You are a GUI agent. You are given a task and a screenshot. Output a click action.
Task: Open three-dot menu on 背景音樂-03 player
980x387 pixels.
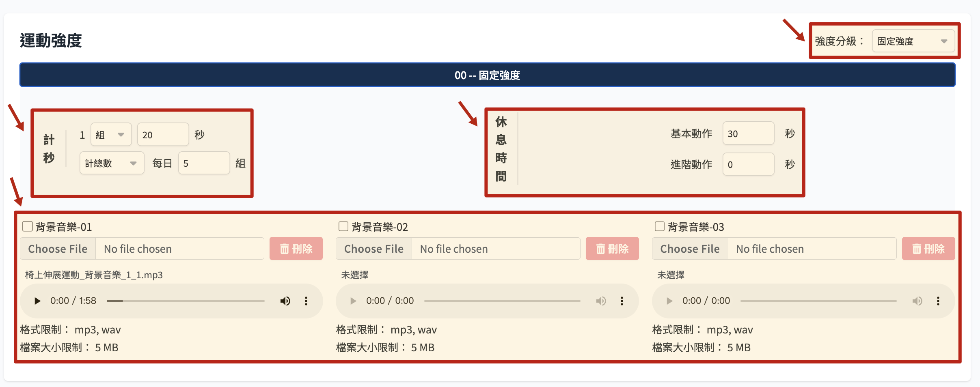tap(938, 301)
